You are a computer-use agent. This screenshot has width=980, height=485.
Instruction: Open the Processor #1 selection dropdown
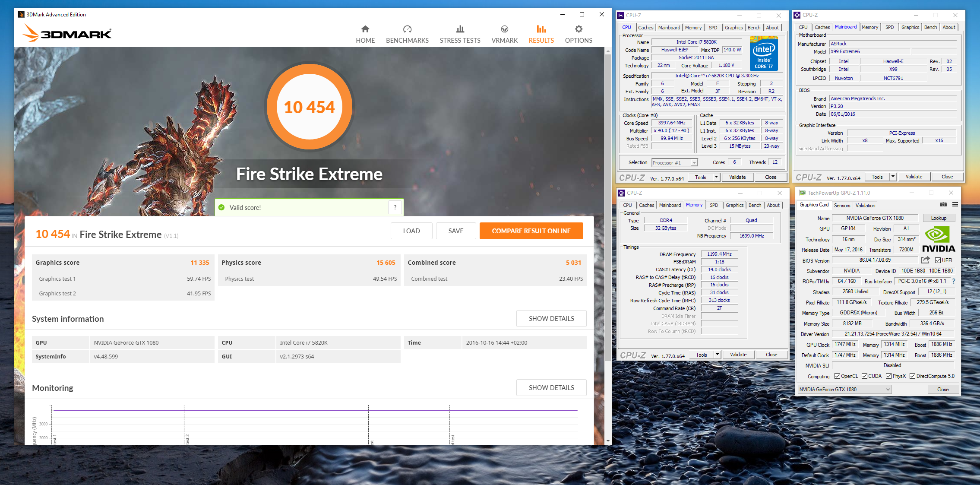click(675, 163)
